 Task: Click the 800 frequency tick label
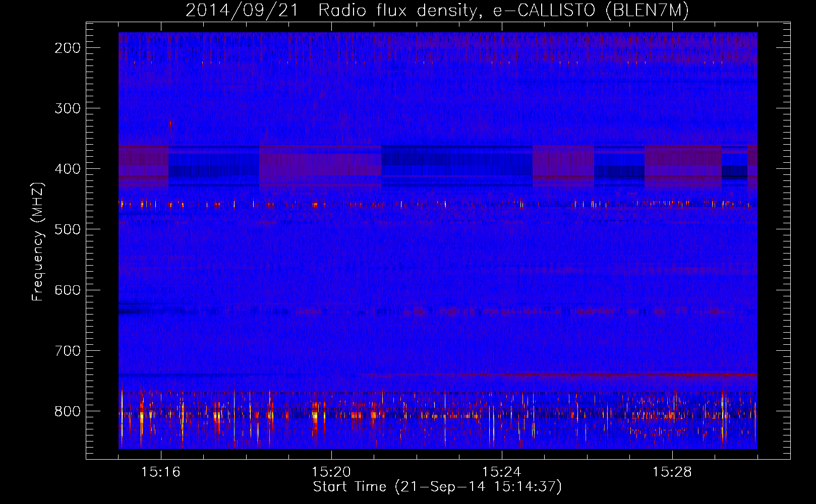click(67, 411)
